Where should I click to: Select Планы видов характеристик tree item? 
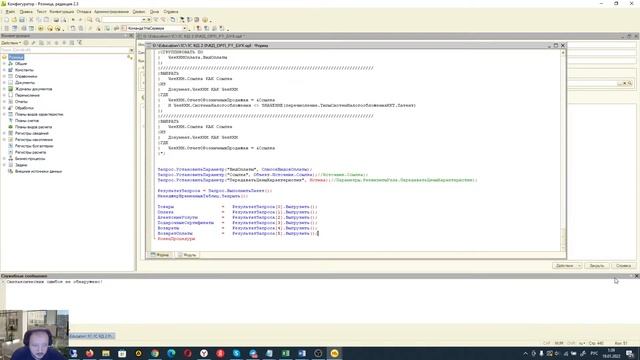tap(39, 114)
